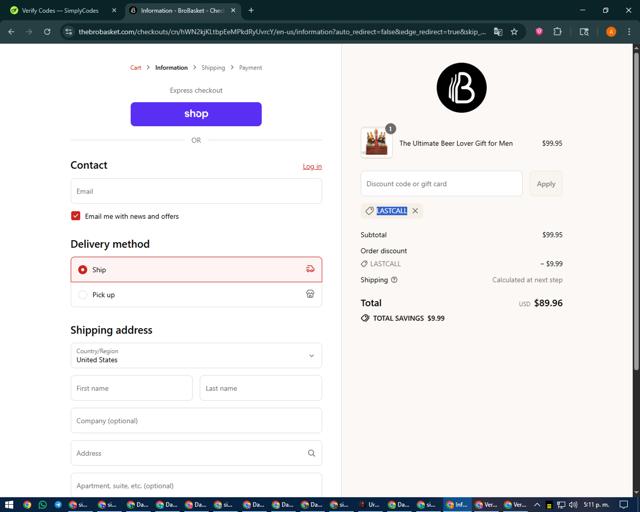This screenshot has height=512, width=640.
Task: Switch to Verify Codes — SimplyCodes tab
Action: 60,11
